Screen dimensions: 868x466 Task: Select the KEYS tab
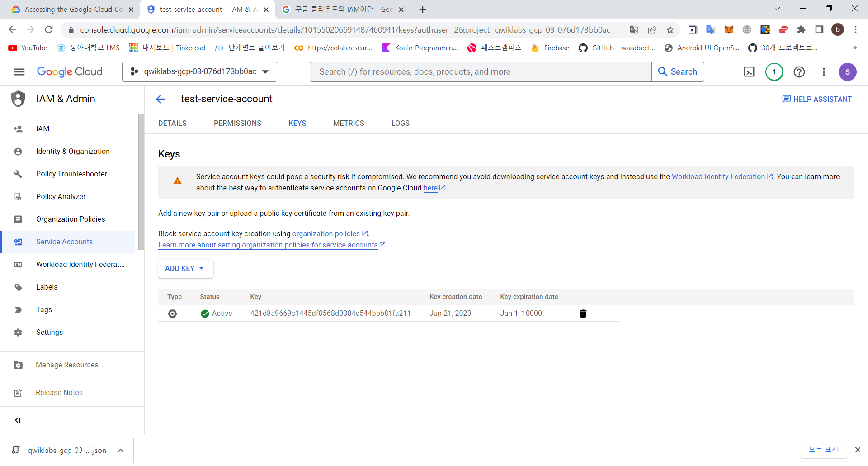297,124
